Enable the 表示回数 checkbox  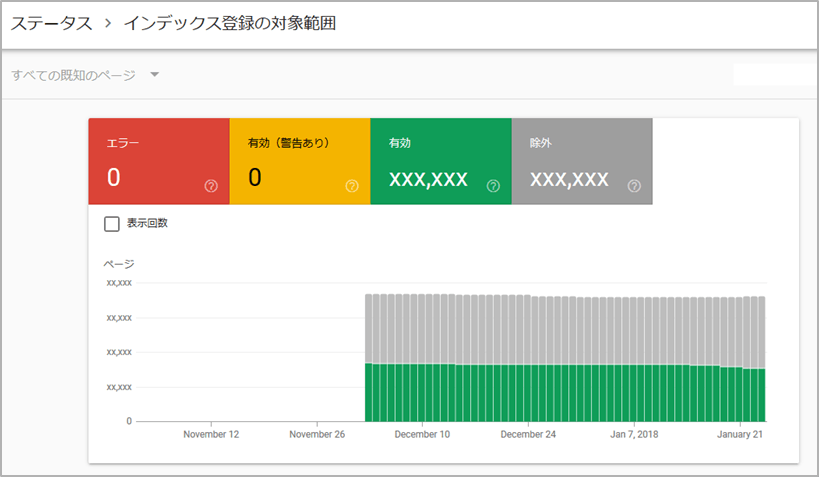[x=112, y=223]
